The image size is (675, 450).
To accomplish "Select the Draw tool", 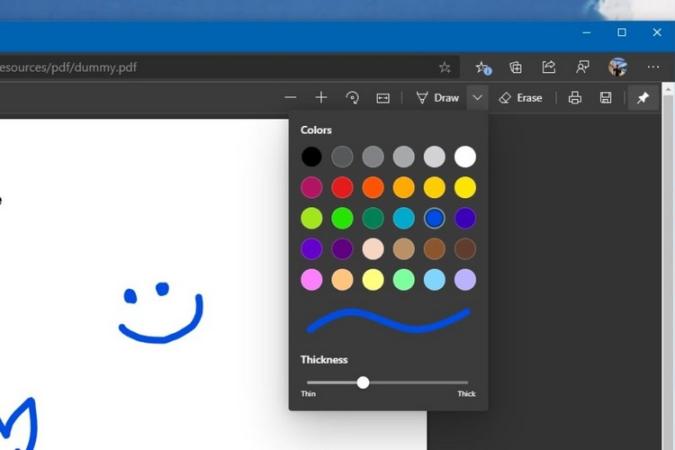I will [x=437, y=98].
